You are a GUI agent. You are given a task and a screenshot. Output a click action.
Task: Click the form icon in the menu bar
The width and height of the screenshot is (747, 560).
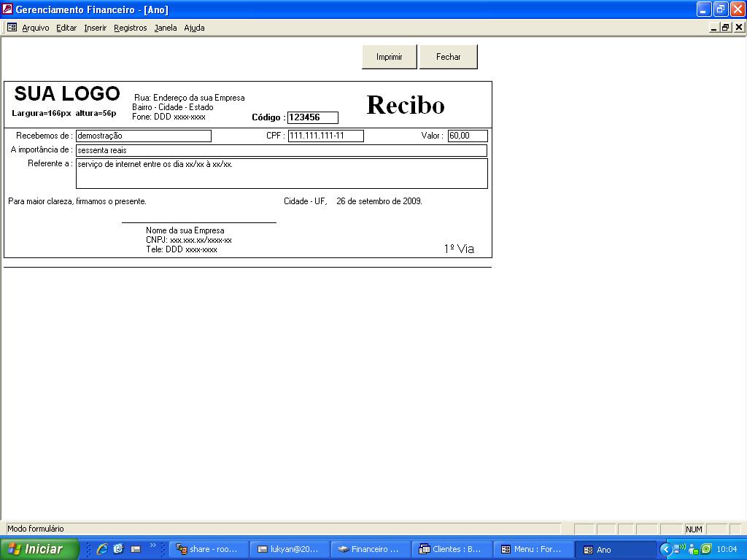tap(12, 27)
